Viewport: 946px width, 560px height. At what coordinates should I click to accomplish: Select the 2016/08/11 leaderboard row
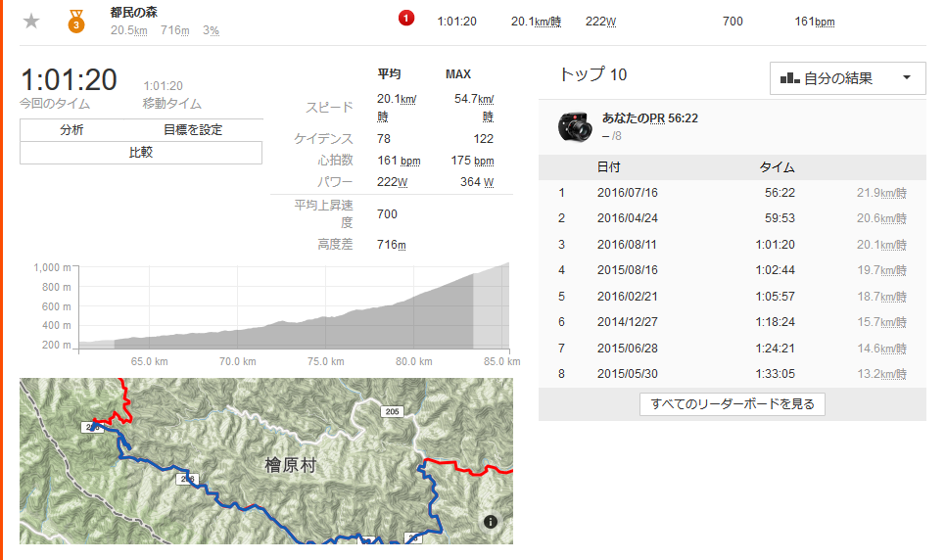[733, 245]
